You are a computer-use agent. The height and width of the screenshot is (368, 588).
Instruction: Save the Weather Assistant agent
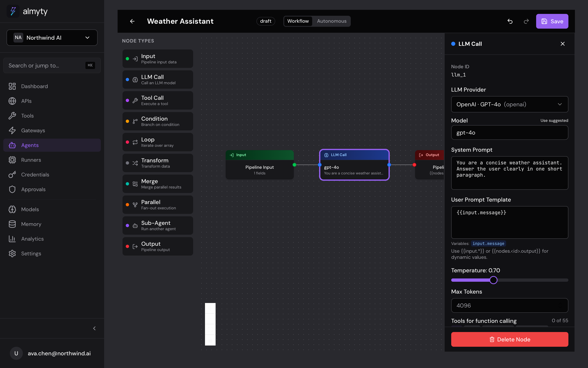[x=552, y=21]
